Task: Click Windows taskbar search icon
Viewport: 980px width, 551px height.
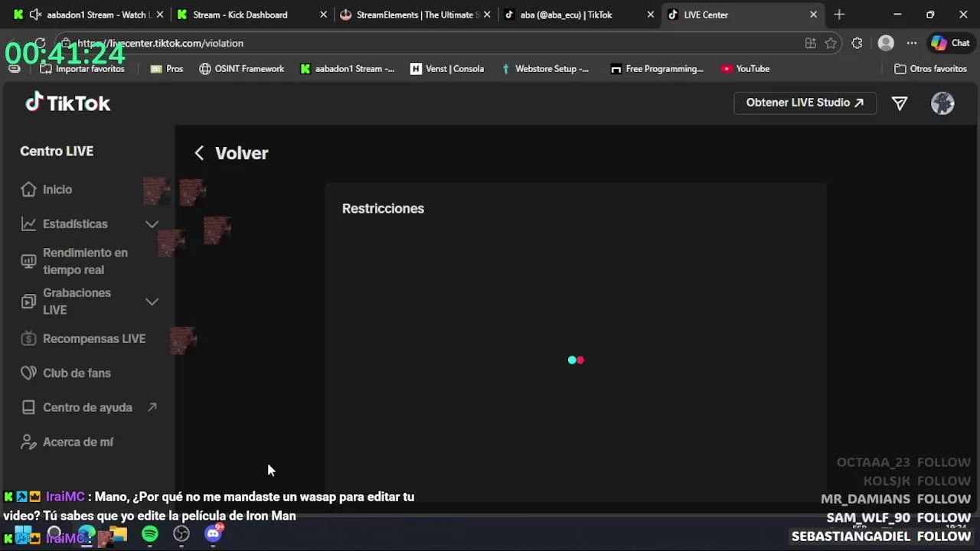Action: [54, 534]
